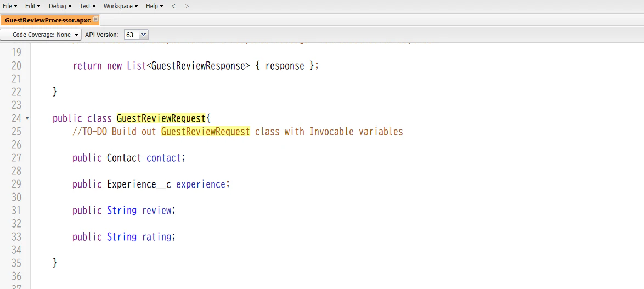Viewport: 644px width, 289px height.
Task: Click the closing brace on line 22
Action: pyautogui.click(x=55, y=92)
